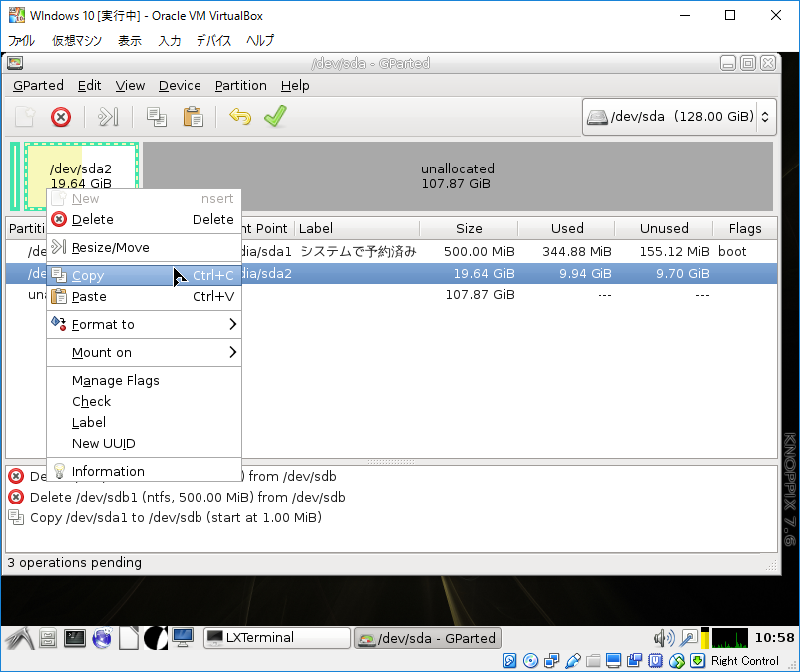Click the Resize/Move arrow icon in the toolbar
800x672 pixels.
pyautogui.click(x=108, y=117)
